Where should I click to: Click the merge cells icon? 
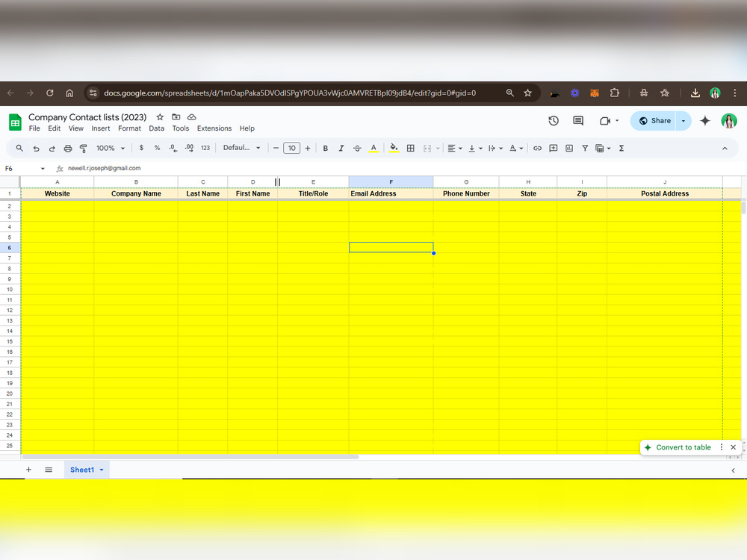(x=427, y=149)
